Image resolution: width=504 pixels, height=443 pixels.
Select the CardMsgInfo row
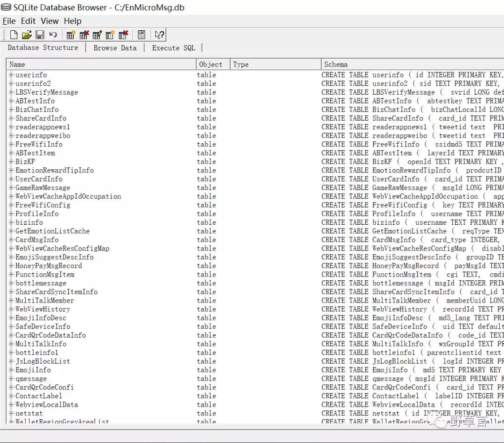[x=255, y=240]
